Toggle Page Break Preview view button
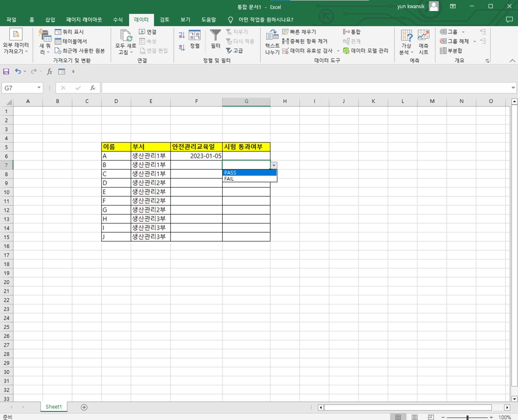518x420 pixels. click(x=431, y=417)
